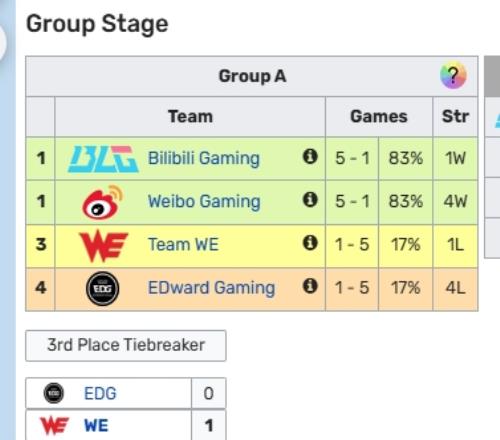This screenshot has height=440, width=500.
Task: Click the Group A table header
Action: coord(252,76)
